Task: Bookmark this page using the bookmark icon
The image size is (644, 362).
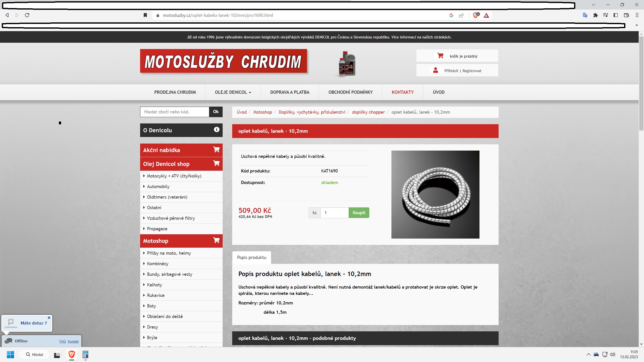Action: pos(145,15)
